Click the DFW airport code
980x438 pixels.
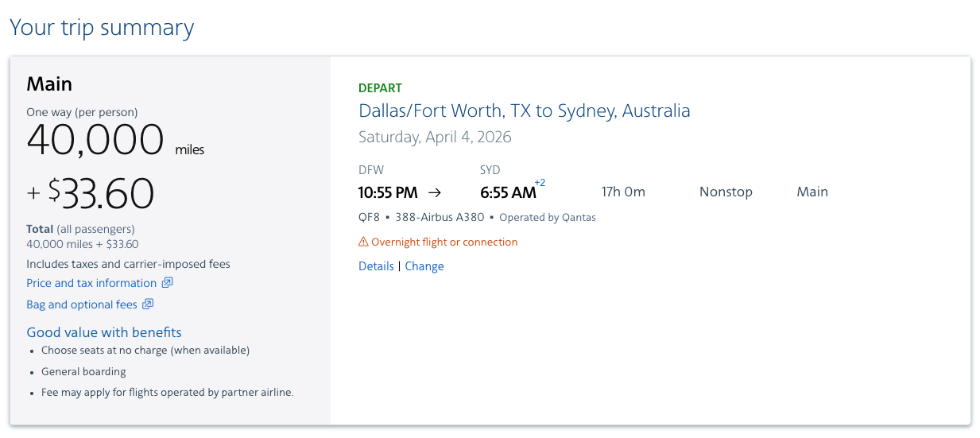[370, 170]
